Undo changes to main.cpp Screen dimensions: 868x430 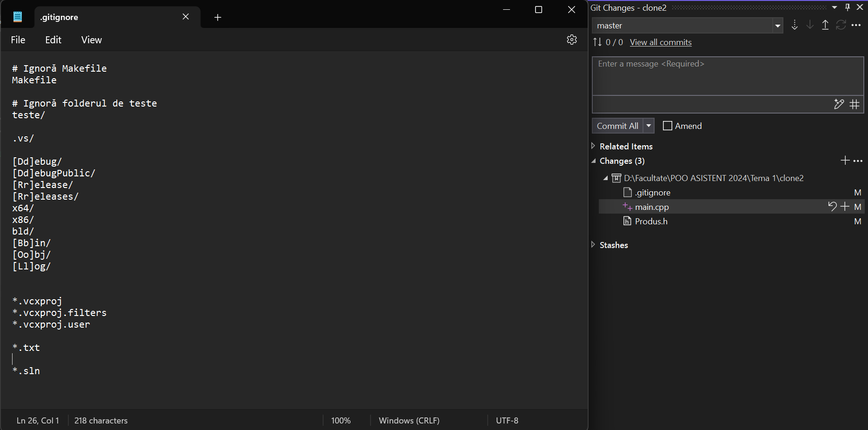click(x=832, y=206)
